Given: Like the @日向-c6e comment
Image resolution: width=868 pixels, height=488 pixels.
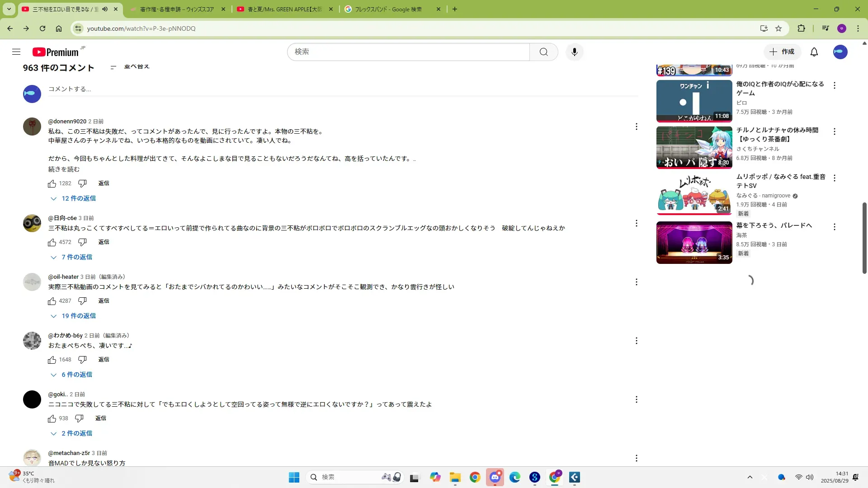Looking at the screenshot, I should pos(52,242).
